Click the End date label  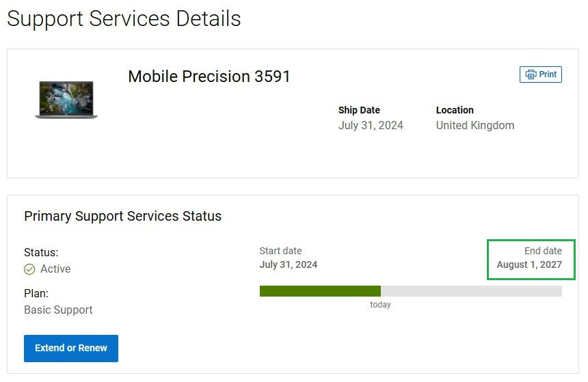(543, 251)
